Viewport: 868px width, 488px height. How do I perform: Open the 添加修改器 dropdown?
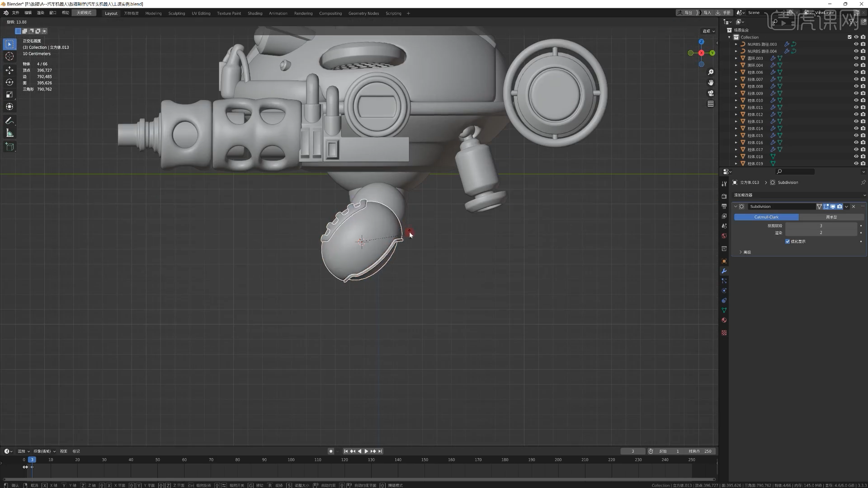(x=799, y=195)
